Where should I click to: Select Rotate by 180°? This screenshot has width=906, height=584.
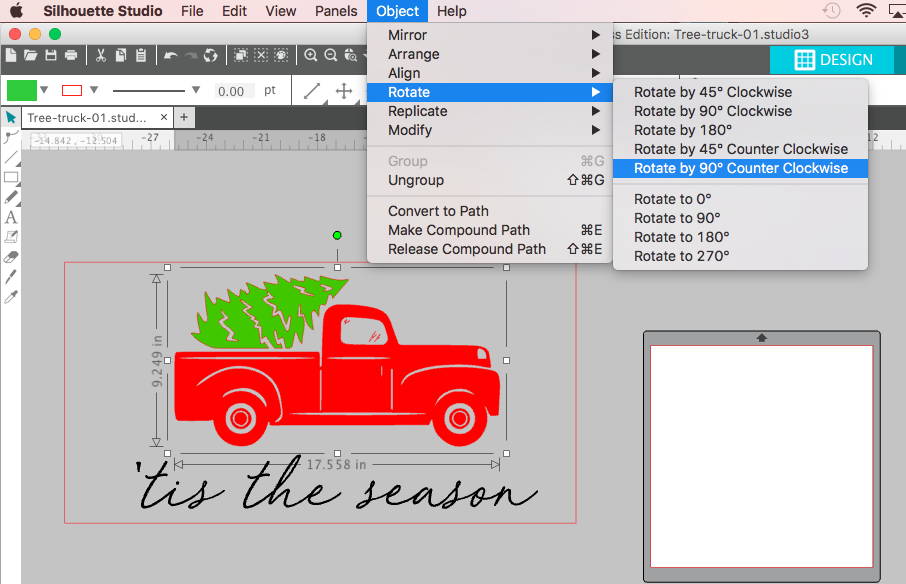coord(740,131)
